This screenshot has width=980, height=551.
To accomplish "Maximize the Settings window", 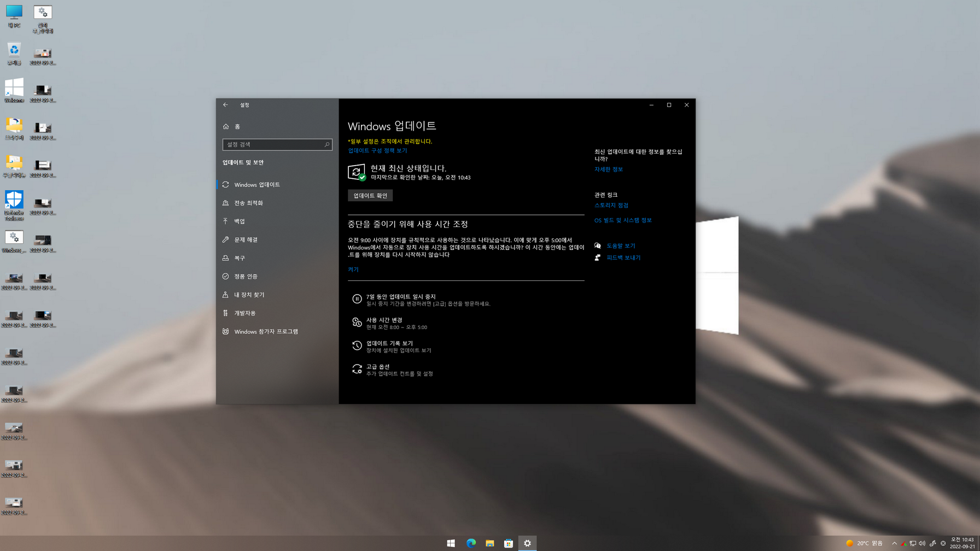I will click(669, 105).
